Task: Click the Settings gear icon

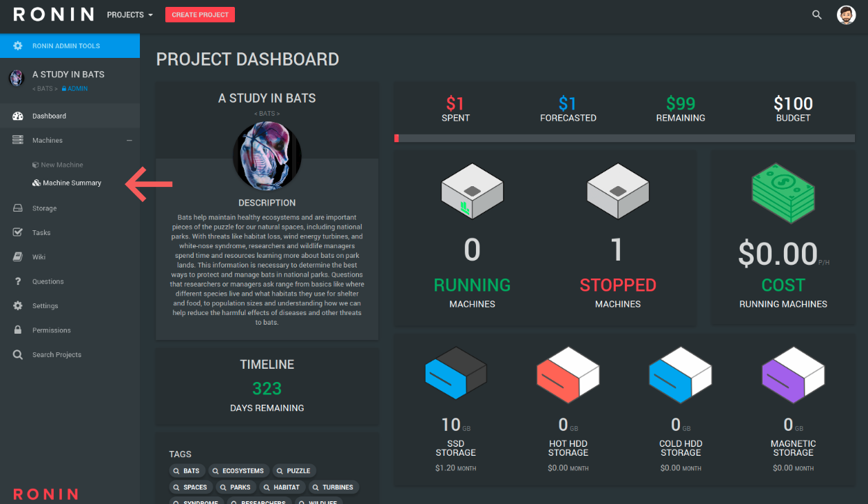Action: coord(18,305)
